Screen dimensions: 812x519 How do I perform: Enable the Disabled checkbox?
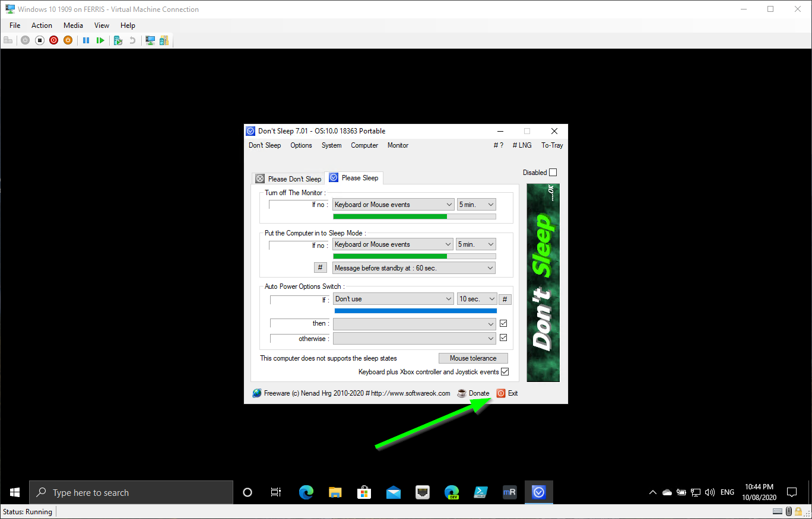tap(553, 172)
